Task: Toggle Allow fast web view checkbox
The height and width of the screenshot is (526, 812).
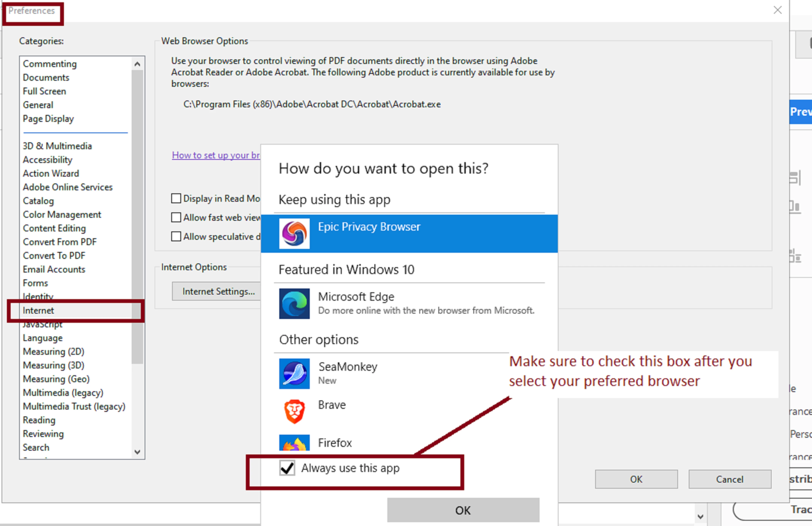Action: (x=176, y=218)
